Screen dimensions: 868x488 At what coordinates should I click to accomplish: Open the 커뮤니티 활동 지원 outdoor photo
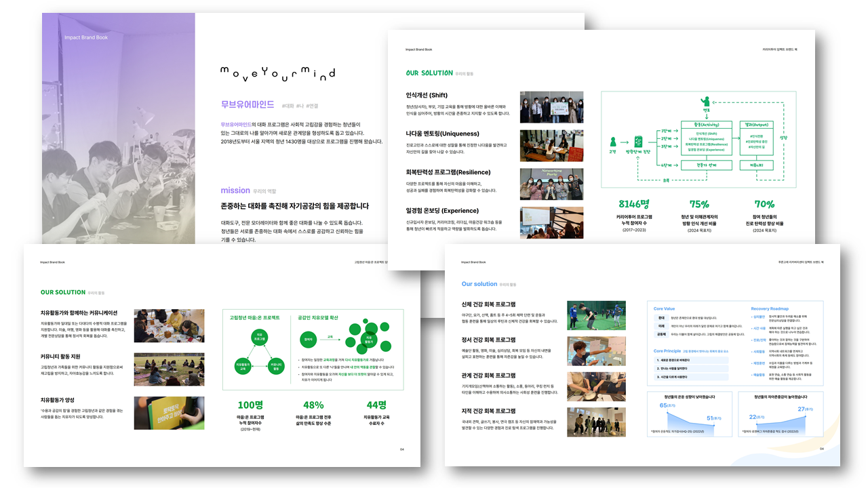click(169, 369)
